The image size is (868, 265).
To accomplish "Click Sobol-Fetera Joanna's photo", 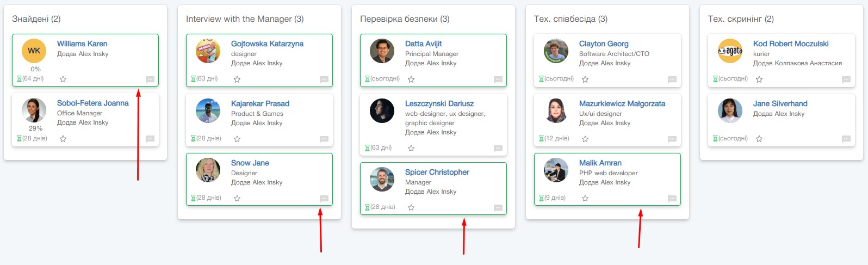I will (x=34, y=110).
